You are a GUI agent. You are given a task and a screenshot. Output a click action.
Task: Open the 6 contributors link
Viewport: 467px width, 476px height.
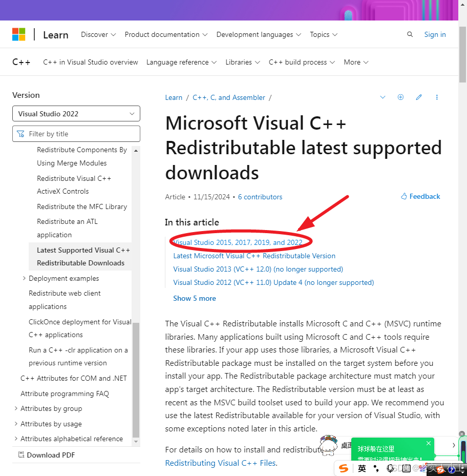(x=260, y=197)
